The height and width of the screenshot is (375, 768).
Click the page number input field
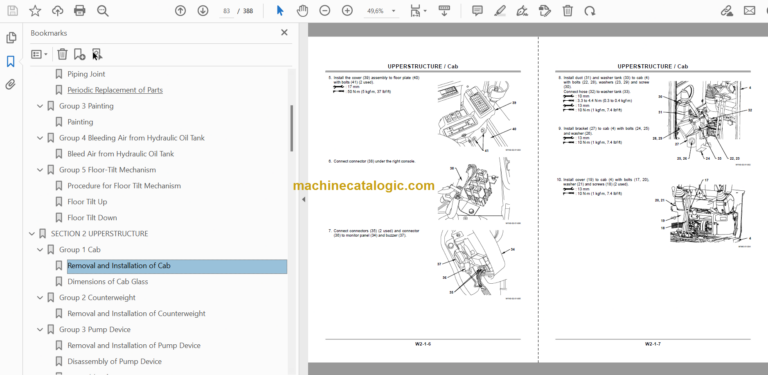pyautogui.click(x=226, y=11)
